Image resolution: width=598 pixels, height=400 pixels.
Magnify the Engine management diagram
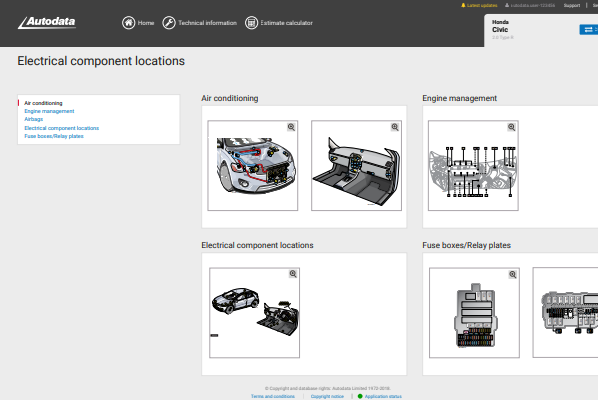(511, 127)
